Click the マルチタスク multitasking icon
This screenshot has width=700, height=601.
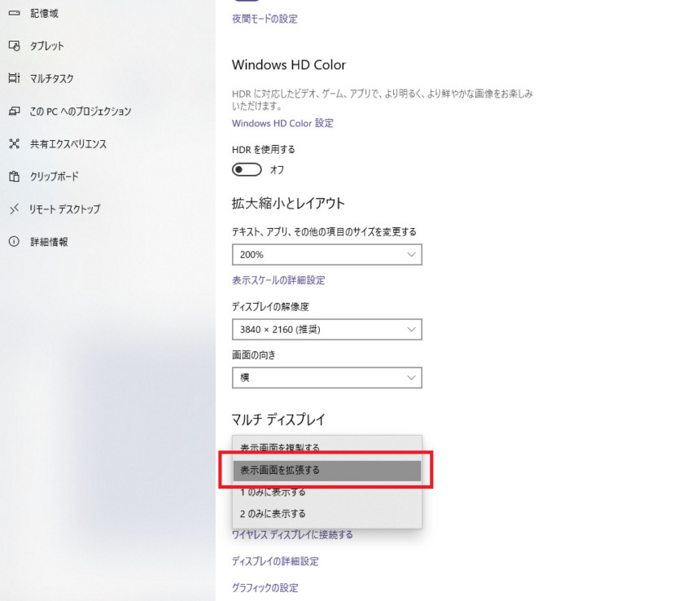(15, 78)
